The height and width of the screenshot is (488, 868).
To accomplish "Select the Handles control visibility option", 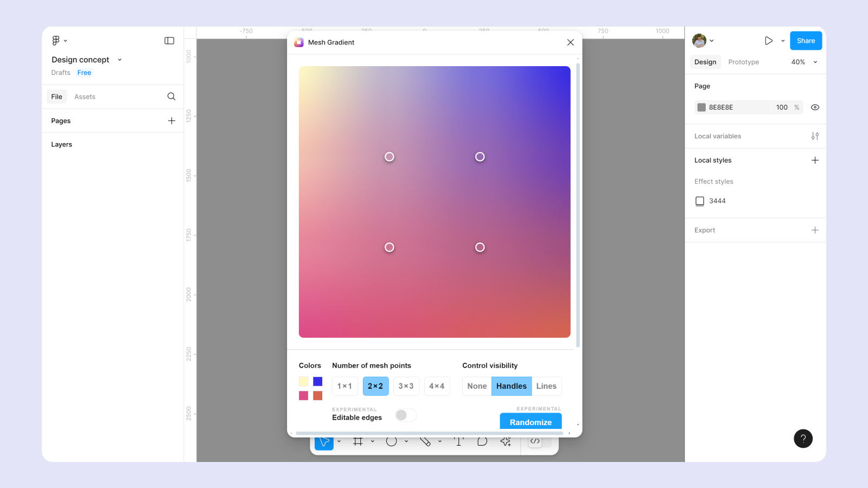I will [x=511, y=386].
